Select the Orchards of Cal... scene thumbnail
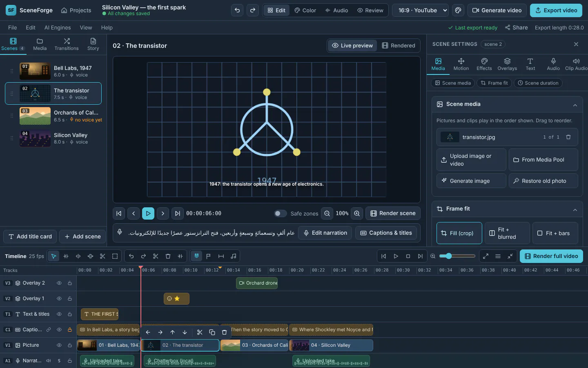 (x=35, y=116)
